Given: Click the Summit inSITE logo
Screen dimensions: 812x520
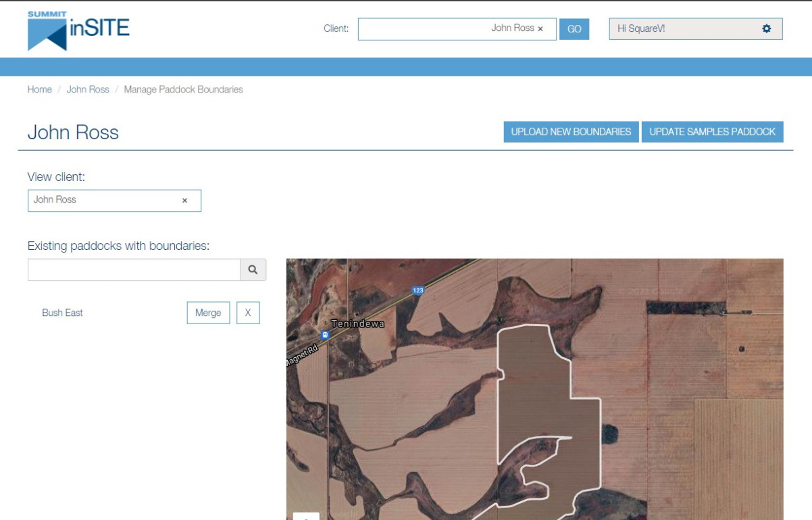Looking at the screenshot, I should [x=78, y=30].
